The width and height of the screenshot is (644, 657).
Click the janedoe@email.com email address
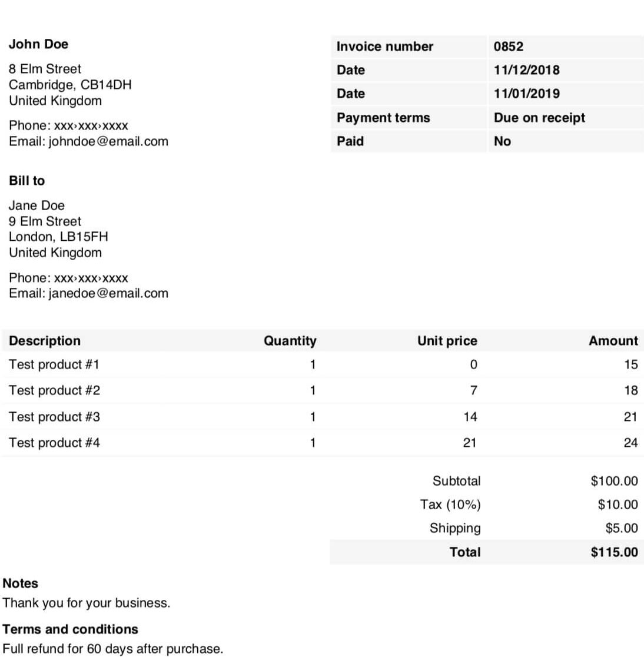point(108,293)
